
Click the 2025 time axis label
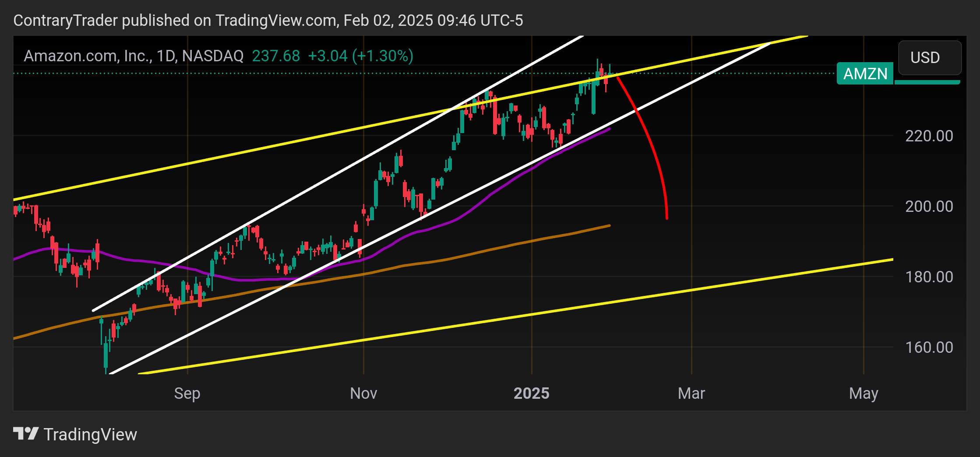click(x=531, y=394)
